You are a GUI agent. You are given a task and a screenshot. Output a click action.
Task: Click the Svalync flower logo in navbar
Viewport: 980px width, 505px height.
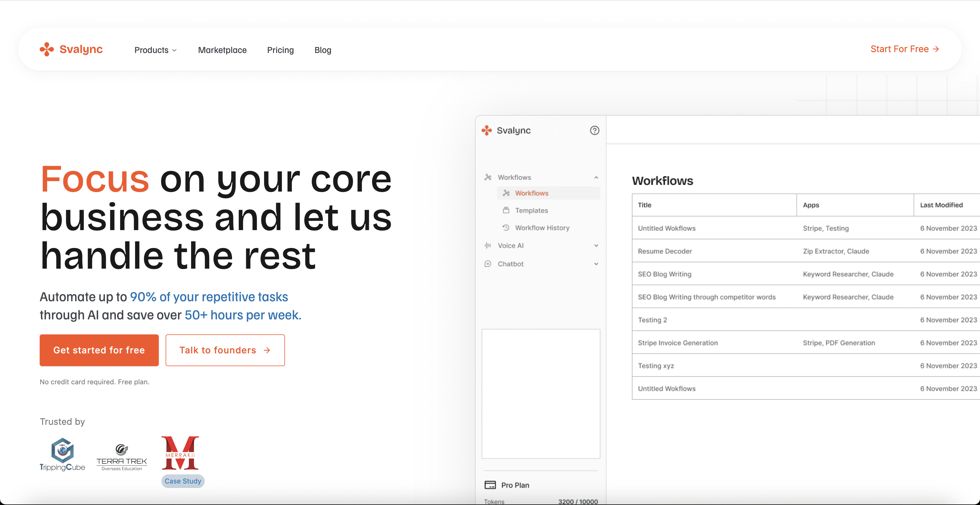point(47,49)
